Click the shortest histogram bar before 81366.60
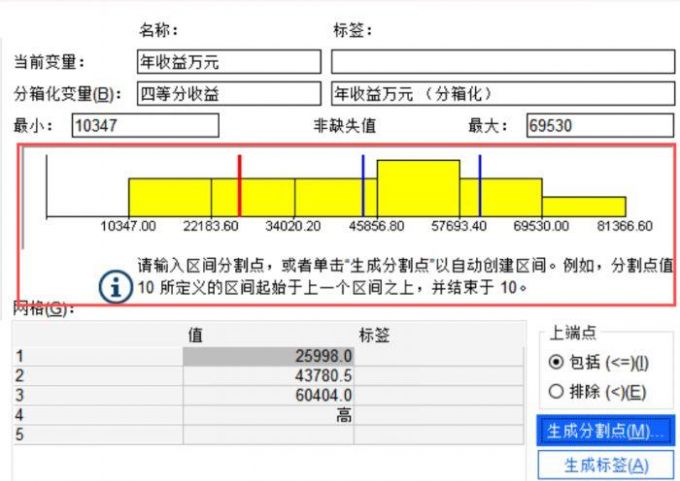Image resolution: width=680 pixels, height=481 pixels. tap(584, 207)
